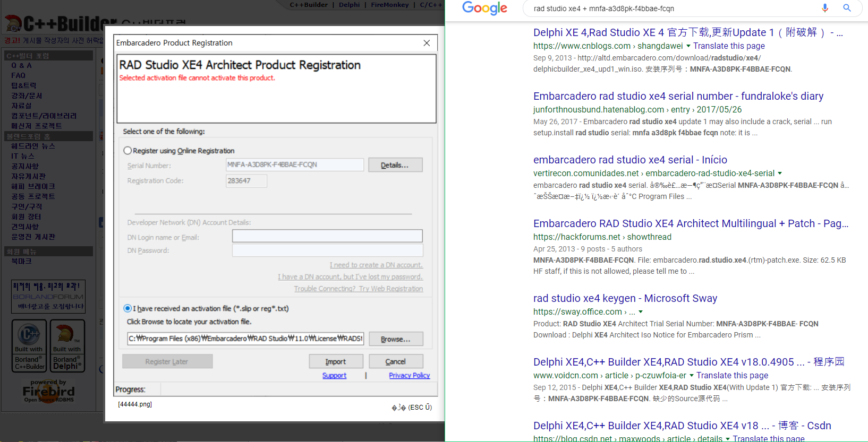This screenshot has height=442, width=868.
Task: Open '헤드라인 뉴스' sidebar item
Action: pyautogui.click(x=33, y=146)
